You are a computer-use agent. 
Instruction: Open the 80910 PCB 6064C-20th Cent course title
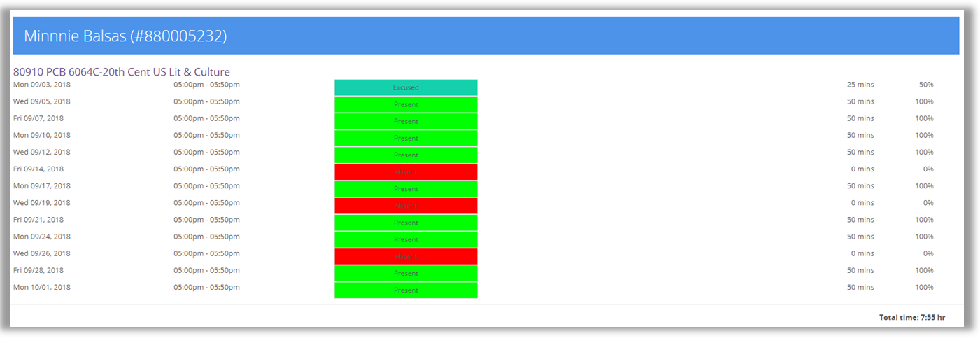click(122, 72)
